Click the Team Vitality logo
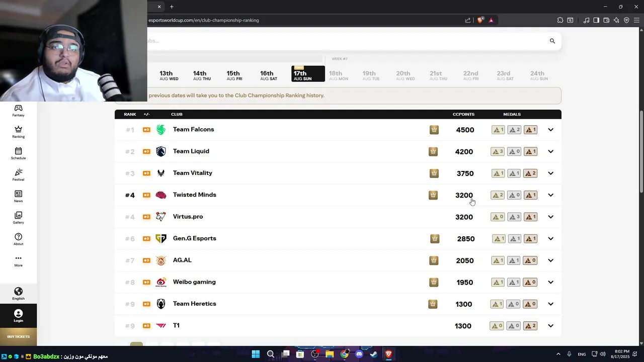 [161, 173]
